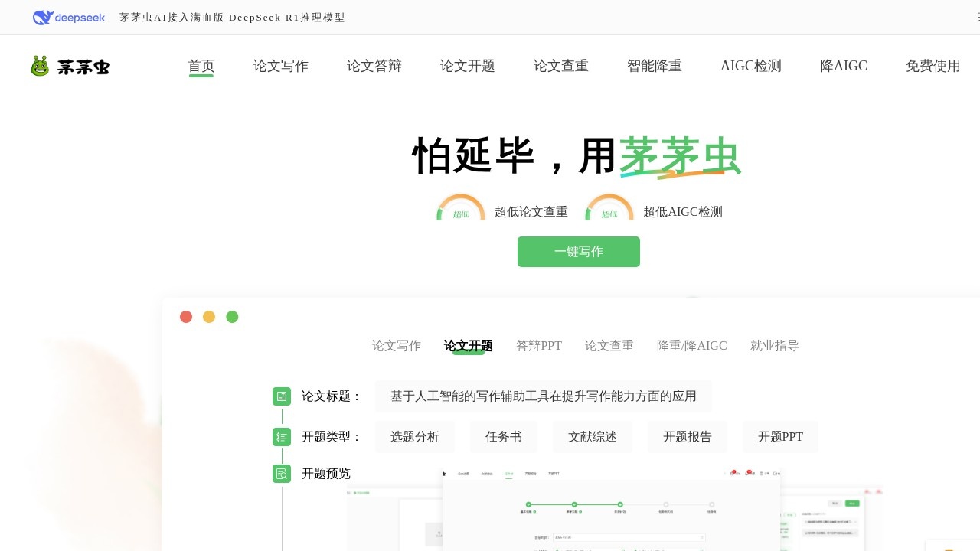This screenshot has height=551, width=980.
Task: Click the 超低论文查重 gauge icon
Action: (461, 207)
